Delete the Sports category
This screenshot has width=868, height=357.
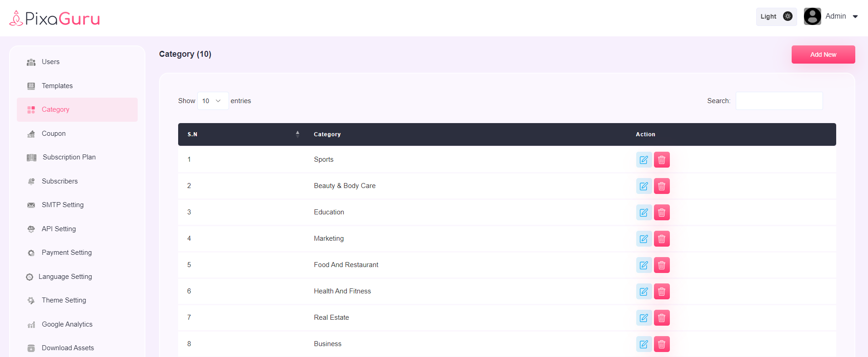[662, 160]
